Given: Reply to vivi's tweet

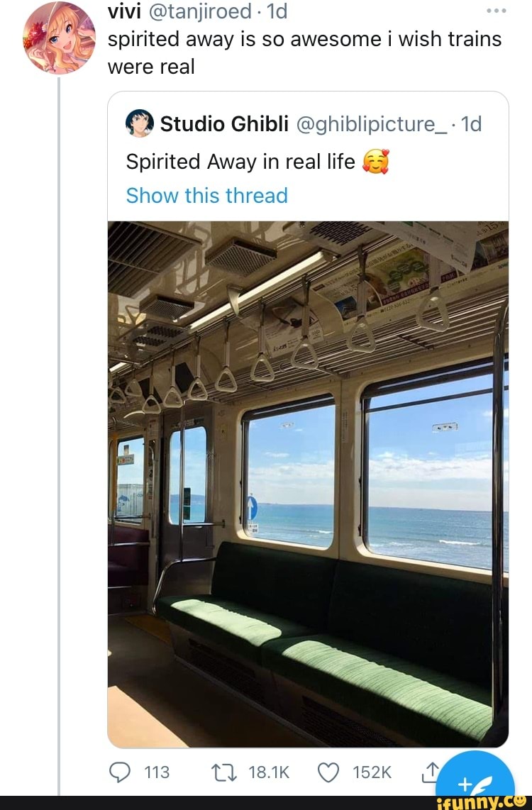Looking at the screenshot, I should (x=121, y=772).
